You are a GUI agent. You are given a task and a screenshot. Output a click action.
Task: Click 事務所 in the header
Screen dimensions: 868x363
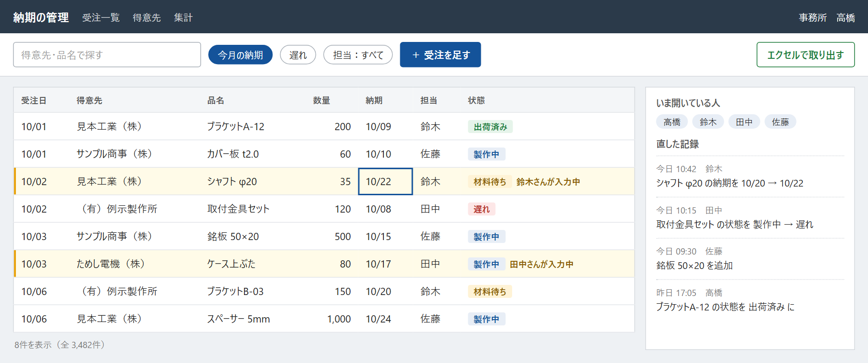pyautogui.click(x=813, y=18)
